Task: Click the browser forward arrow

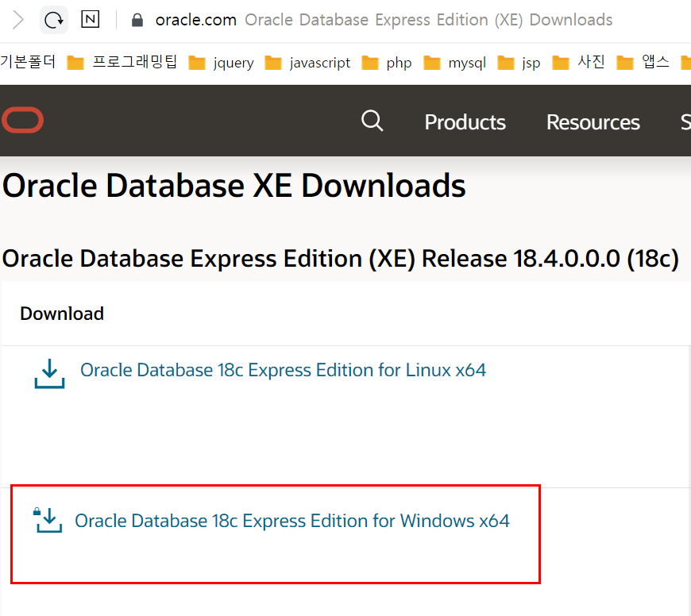Action: coord(18,20)
